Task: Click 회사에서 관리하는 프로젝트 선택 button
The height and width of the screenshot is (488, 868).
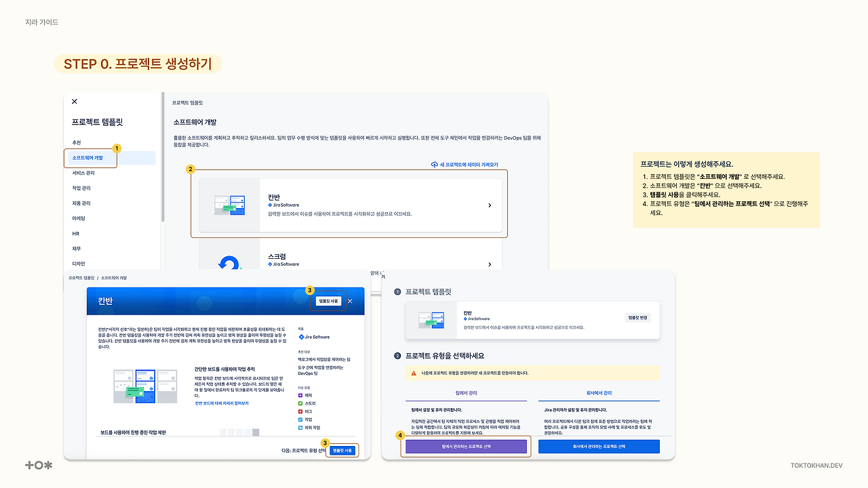Action: click(x=599, y=447)
